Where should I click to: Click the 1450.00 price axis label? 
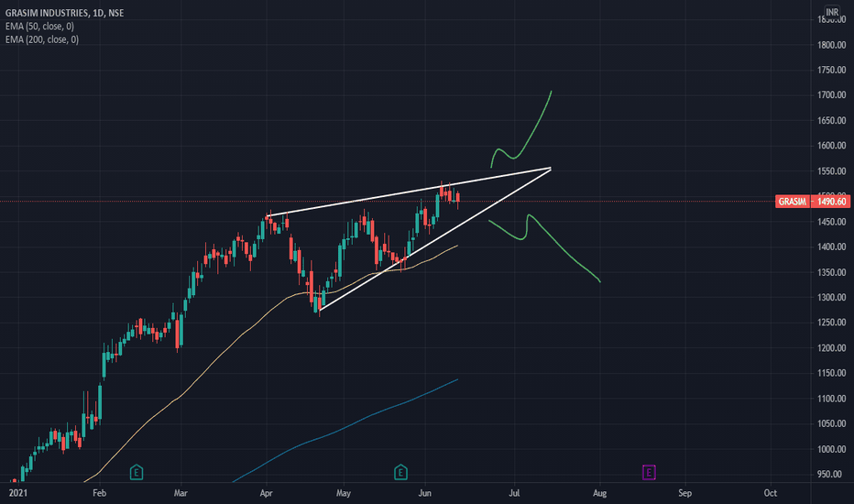[832, 222]
